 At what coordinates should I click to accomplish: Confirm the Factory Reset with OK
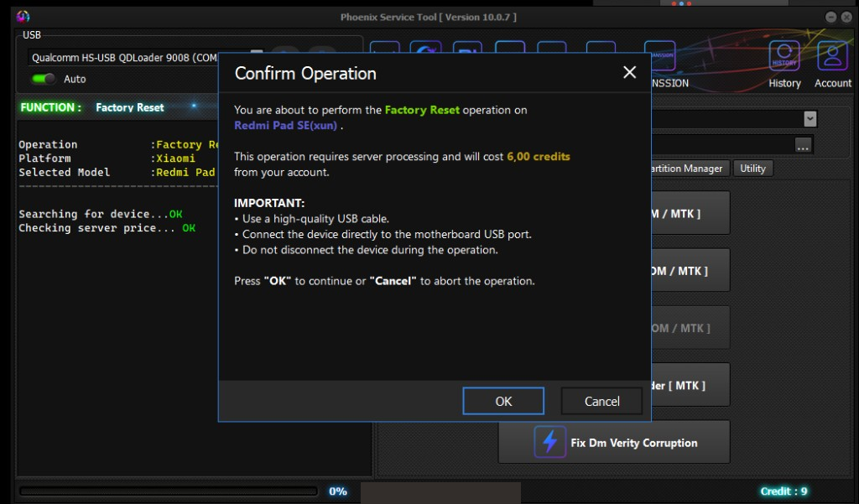(x=503, y=401)
